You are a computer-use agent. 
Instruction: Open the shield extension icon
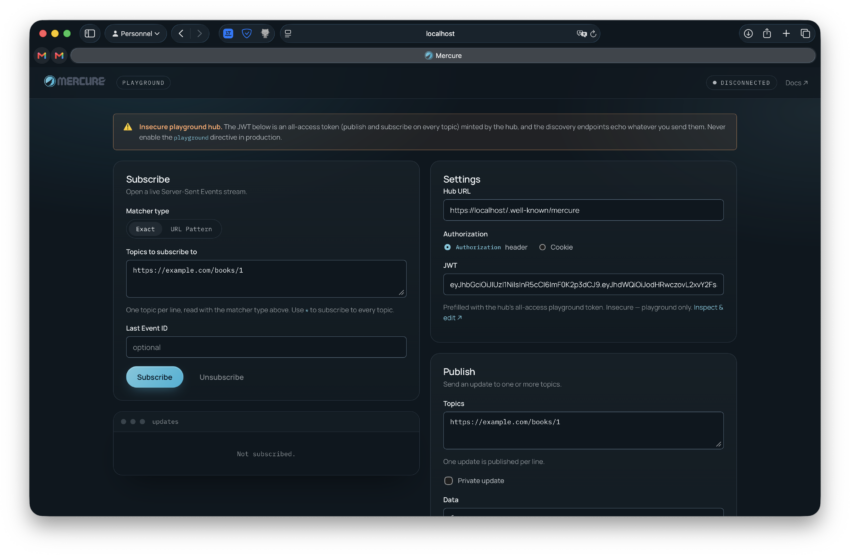[247, 34]
